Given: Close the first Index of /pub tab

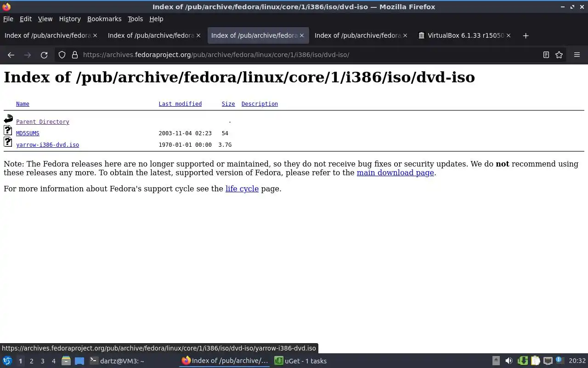Looking at the screenshot, I should coord(95,35).
